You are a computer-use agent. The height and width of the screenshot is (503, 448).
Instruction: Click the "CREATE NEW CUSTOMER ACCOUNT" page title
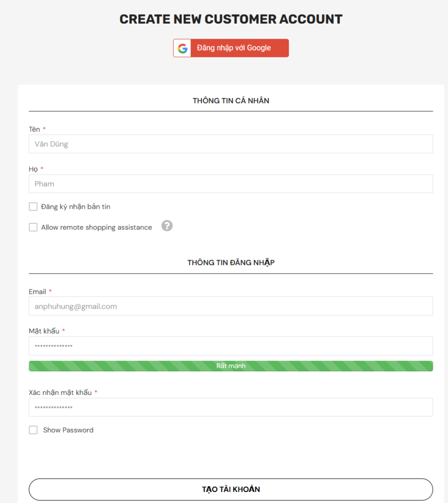click(231, 19)
